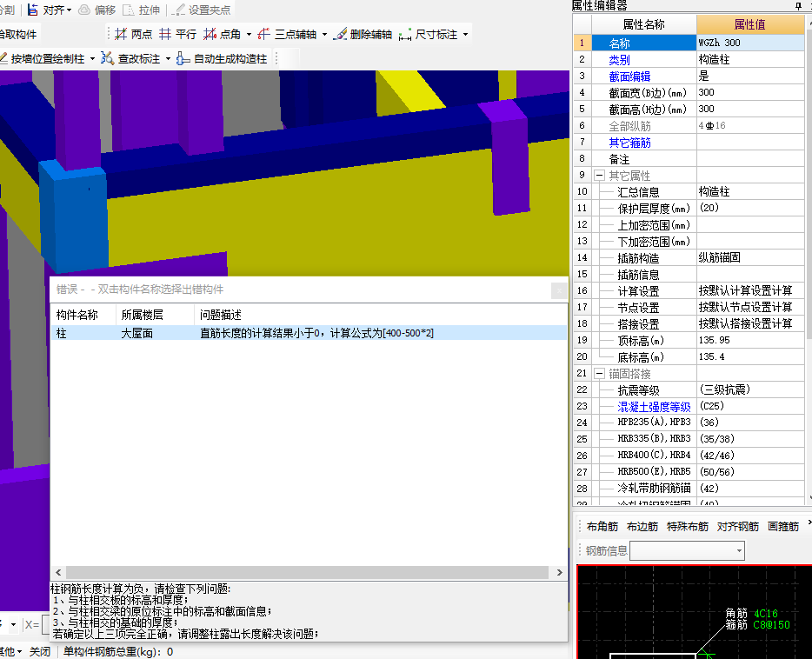The width and height of the screenshot is (812, 659).
Task: Select the 拉伸 stretch tool
Action: pyautogui.click(x=142, y=10)
